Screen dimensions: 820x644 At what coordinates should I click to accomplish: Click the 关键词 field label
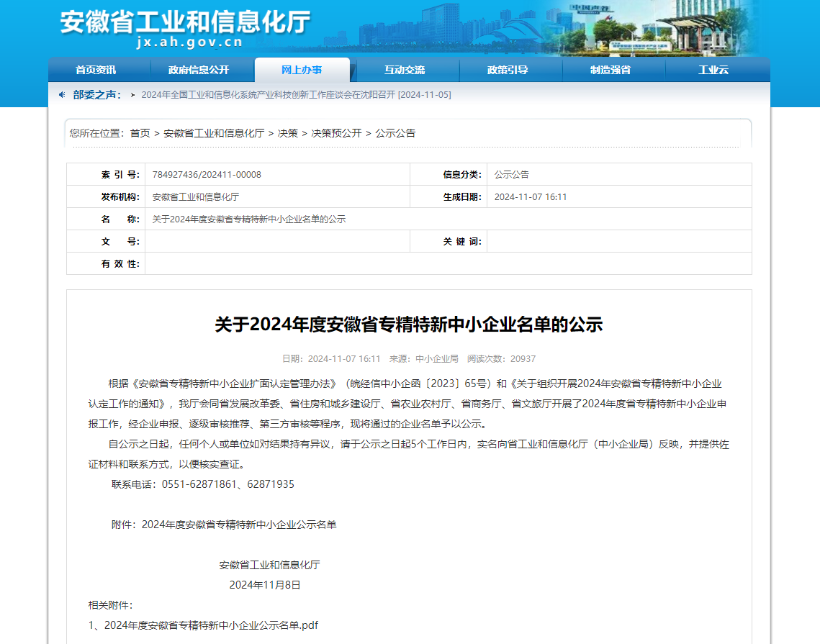click(x=462, y=242)
